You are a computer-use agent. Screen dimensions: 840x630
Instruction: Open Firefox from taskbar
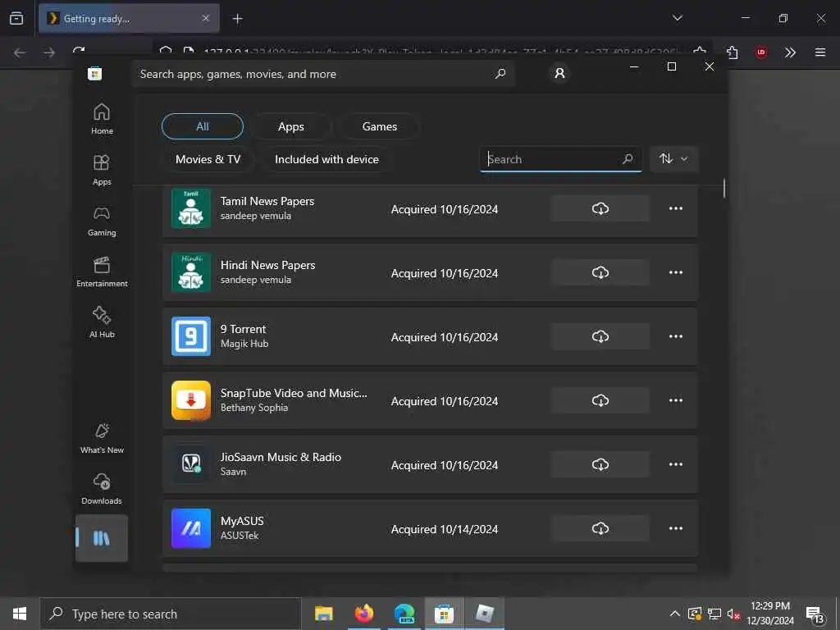(363, 614)
